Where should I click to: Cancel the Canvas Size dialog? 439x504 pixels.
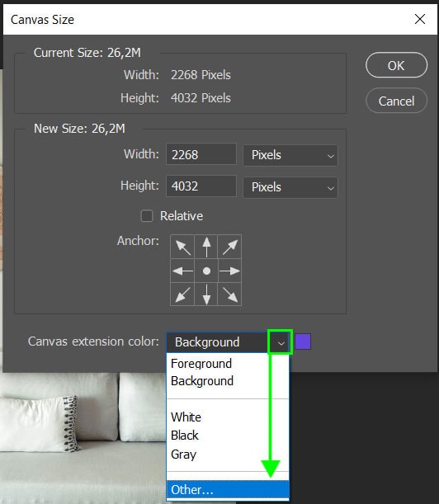(396, 101)
